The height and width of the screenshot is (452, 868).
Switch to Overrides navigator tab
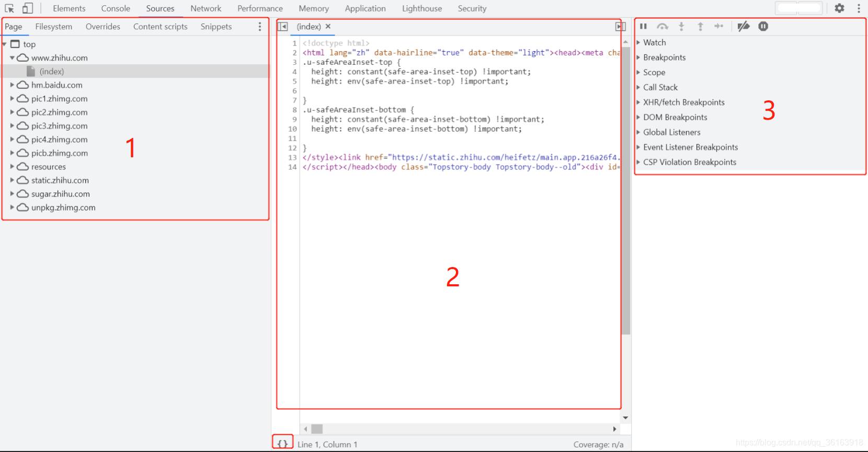click(103, 27)
